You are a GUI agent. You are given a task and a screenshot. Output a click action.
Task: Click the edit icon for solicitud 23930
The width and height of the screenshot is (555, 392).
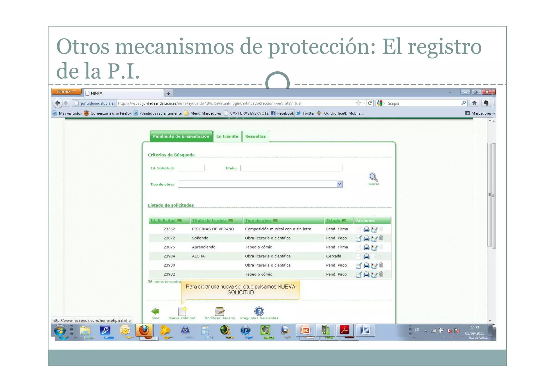click(358, 265)
